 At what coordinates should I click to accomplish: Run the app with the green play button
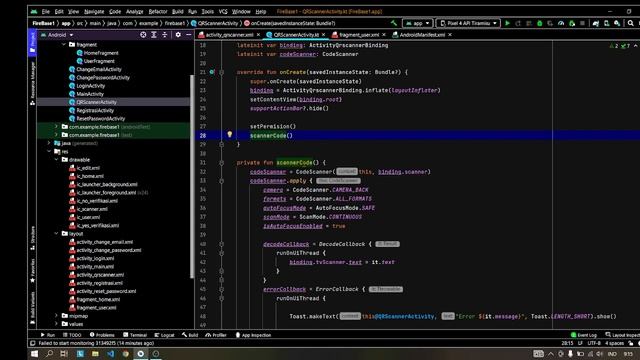pyautogui.click(x=507, y=23)
